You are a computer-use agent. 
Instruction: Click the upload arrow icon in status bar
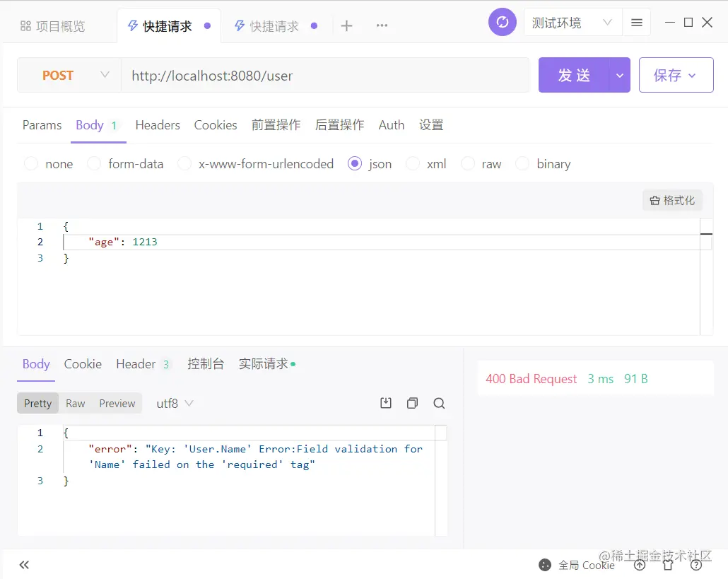click(640, 565)
